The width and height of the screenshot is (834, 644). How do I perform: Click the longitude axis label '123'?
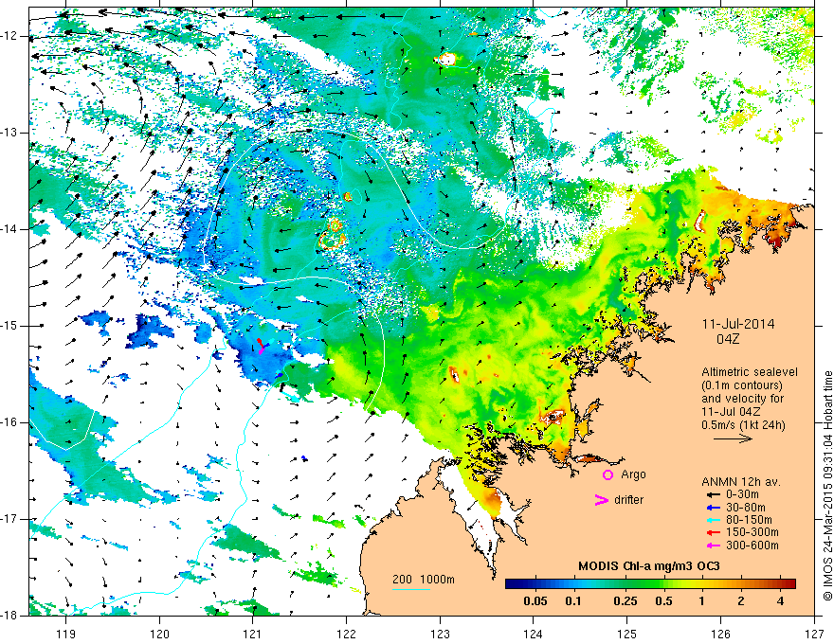tap(440, 634)
